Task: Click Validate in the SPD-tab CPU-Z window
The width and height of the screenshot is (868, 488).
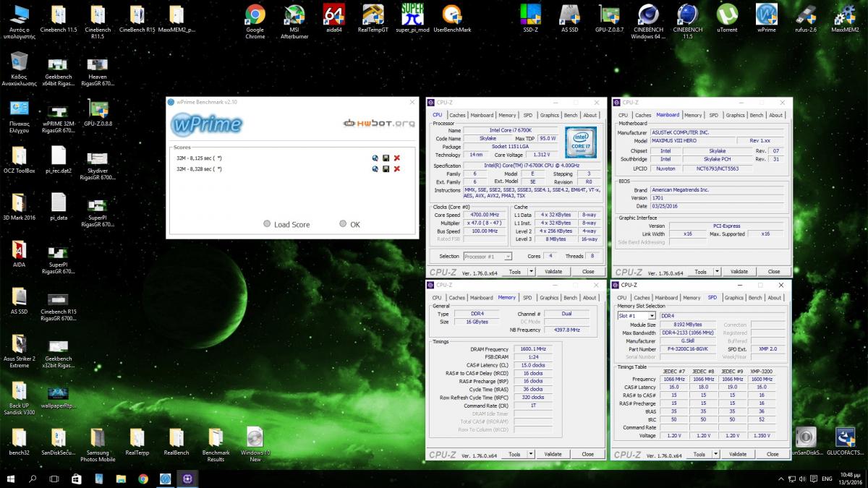Action: pyautogui.click(x=738, y=454)
